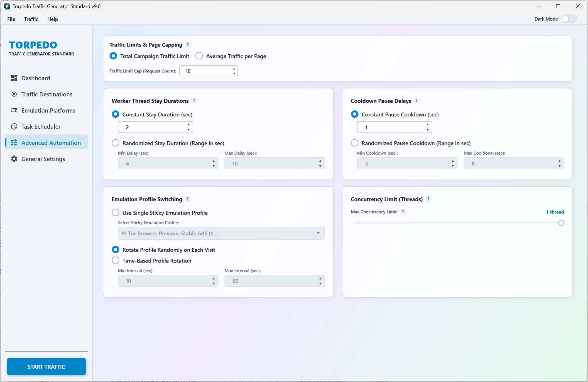Click the Emulation Platforms devices icon

pyautogui.click(x=14, y=110)
